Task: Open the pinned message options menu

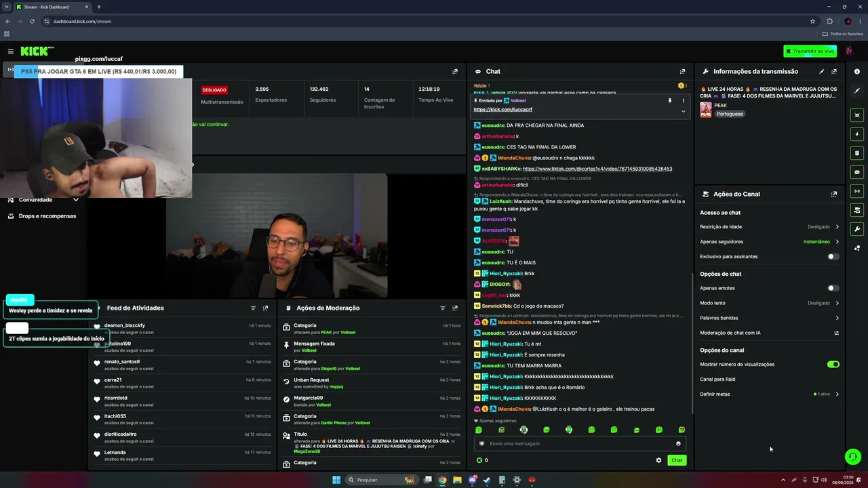Action: (684, 100)
